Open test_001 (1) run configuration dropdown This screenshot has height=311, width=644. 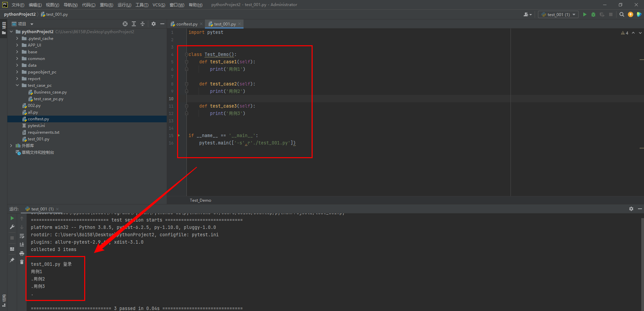pos(558,14)
